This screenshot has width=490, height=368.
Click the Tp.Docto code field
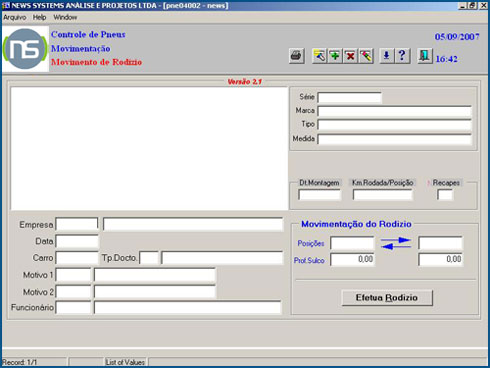coord(149,258)
